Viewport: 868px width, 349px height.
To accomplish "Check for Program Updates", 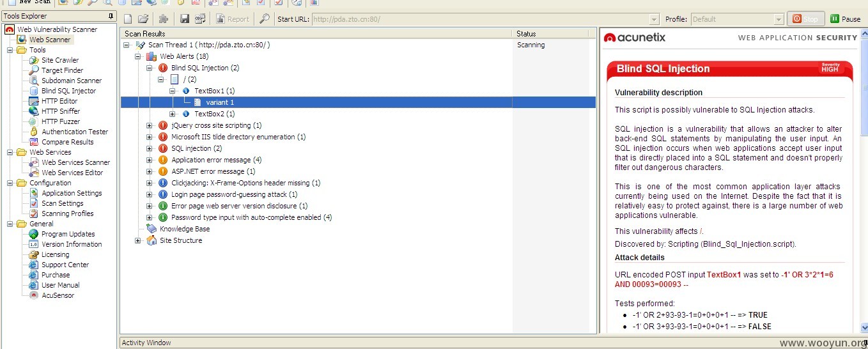I will tap(68, 234).
